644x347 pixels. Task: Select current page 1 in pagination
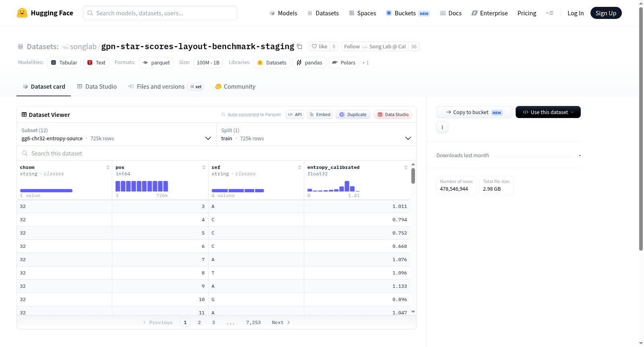click(x=185, y=322)
